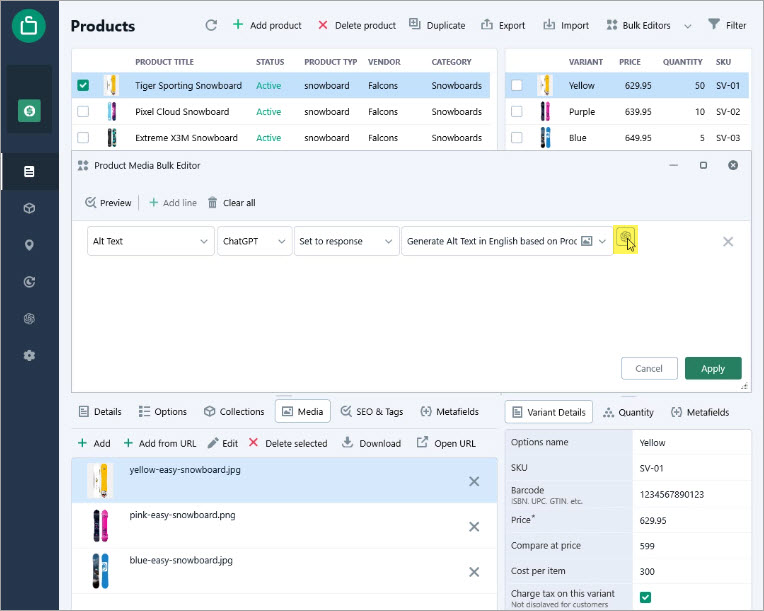The width and height of the screenshot is (764, 611).
Task: Open the settings gear sidebar icon
Action: tap(29, 355)
